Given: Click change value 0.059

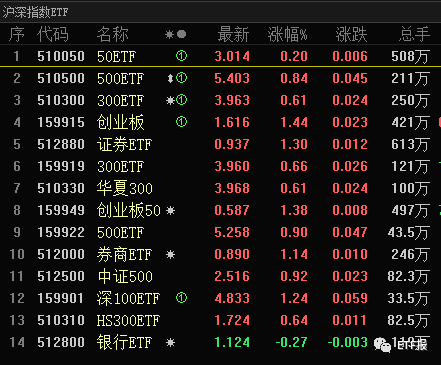Looking at the screenshot, I should click(x=350, y=298).
